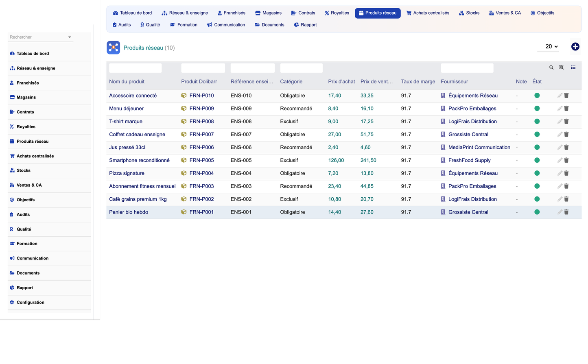Select the Audits top tab

point(122,25)
